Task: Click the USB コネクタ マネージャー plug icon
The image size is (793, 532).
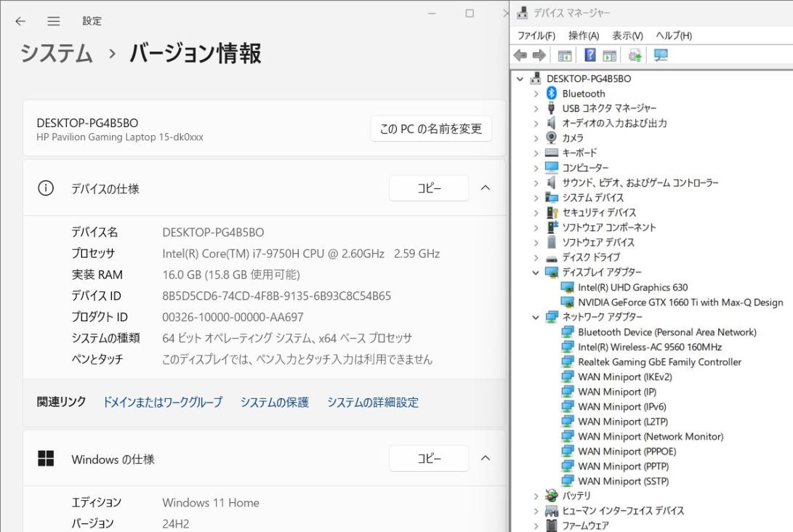Action: [x=552, y=108]
